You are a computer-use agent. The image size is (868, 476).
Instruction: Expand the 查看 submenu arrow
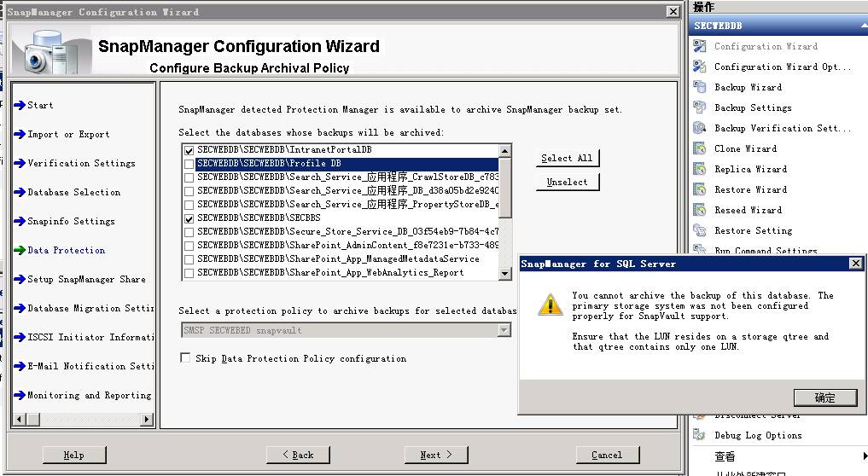click(x=865, y=456)
